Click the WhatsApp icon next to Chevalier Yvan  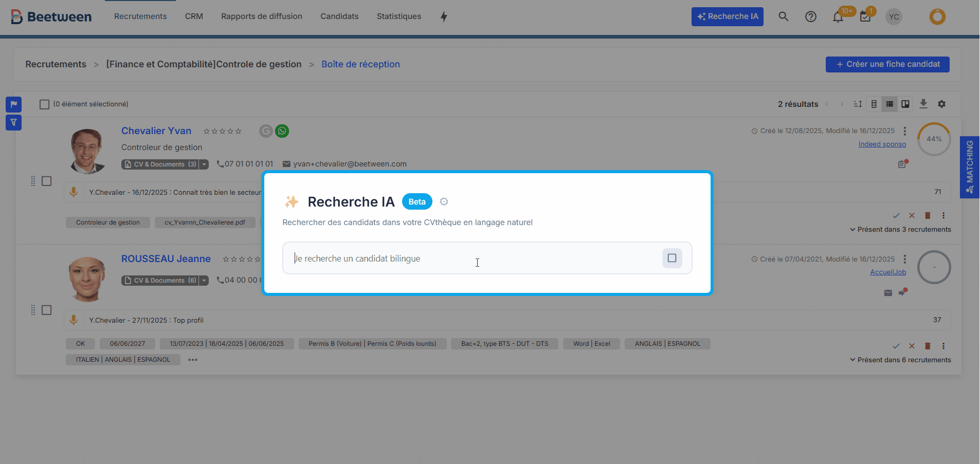[x=282, y=131]
